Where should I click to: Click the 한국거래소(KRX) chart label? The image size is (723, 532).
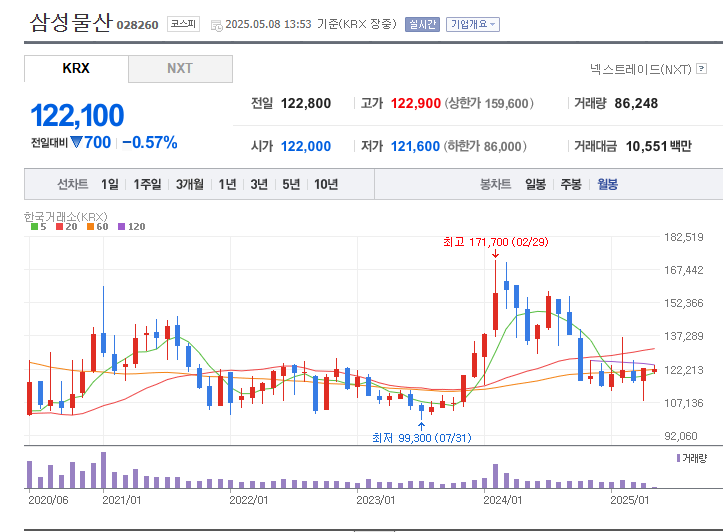65,216
